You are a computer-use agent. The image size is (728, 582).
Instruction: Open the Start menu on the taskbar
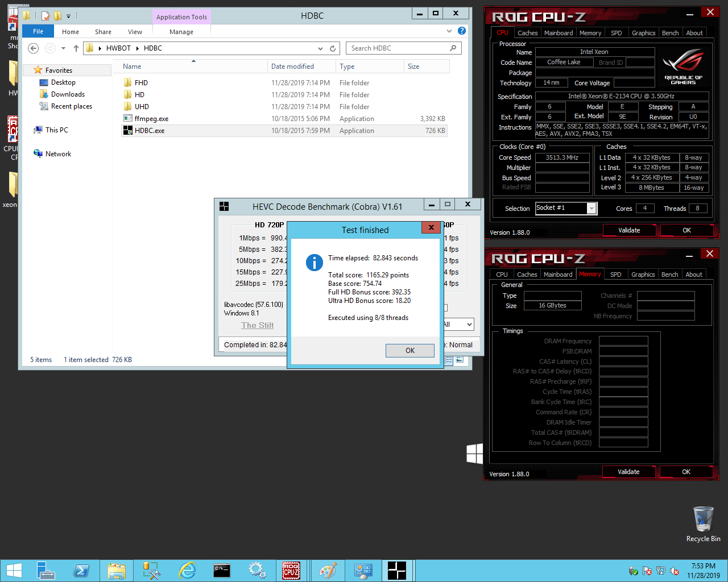pos(14,571)
